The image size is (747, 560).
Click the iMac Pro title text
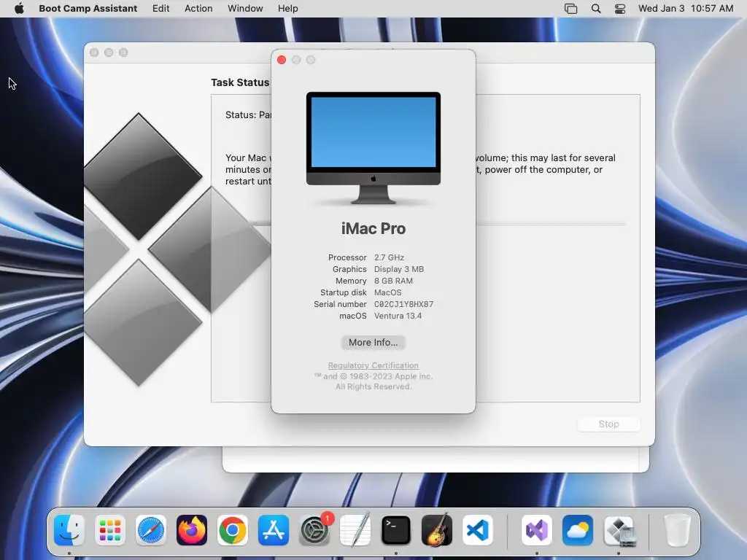pyautogui.click(x=373, y=228)
